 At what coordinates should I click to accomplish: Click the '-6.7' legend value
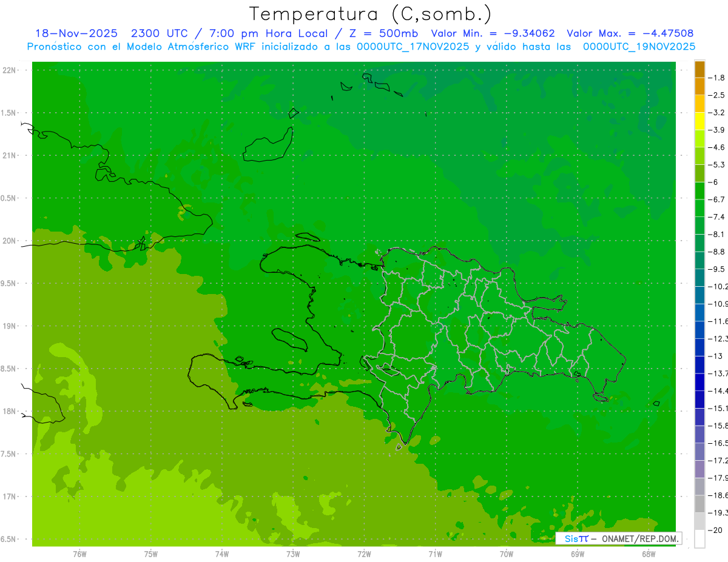pos(717,199)
